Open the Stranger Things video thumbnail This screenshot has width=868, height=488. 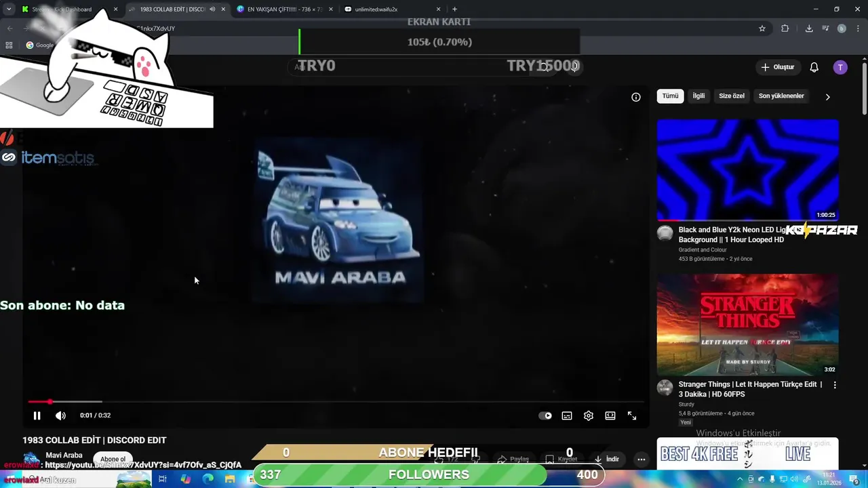coord(747,325)
